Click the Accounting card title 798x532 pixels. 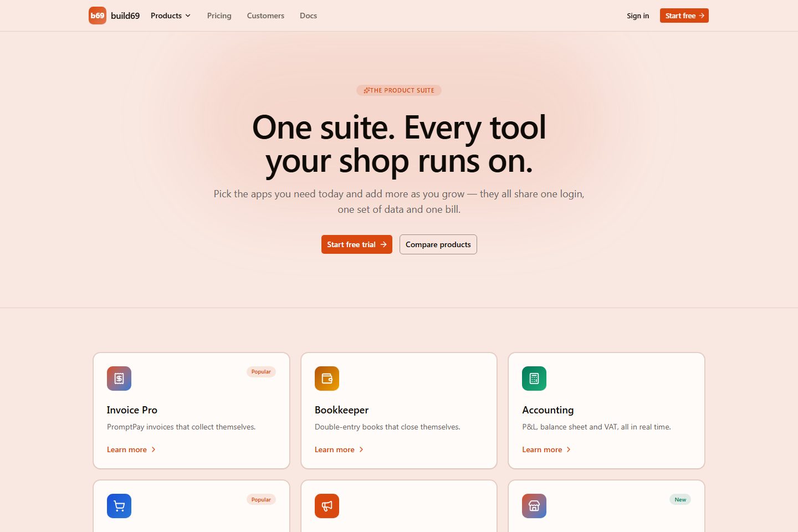click(x=548, y=410)
